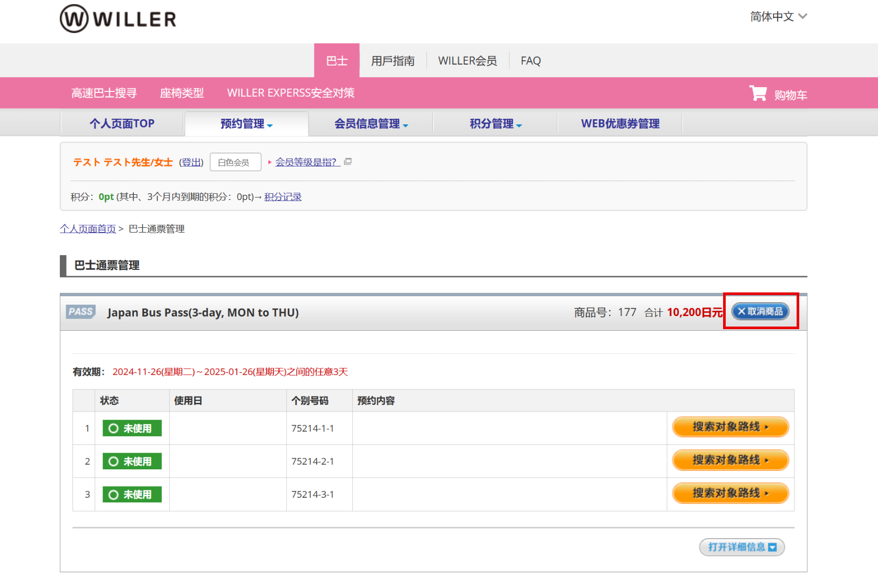Click the 取消商品 cancel button
Viewport: 878px width, 588px height.
[x=760, y=311]
